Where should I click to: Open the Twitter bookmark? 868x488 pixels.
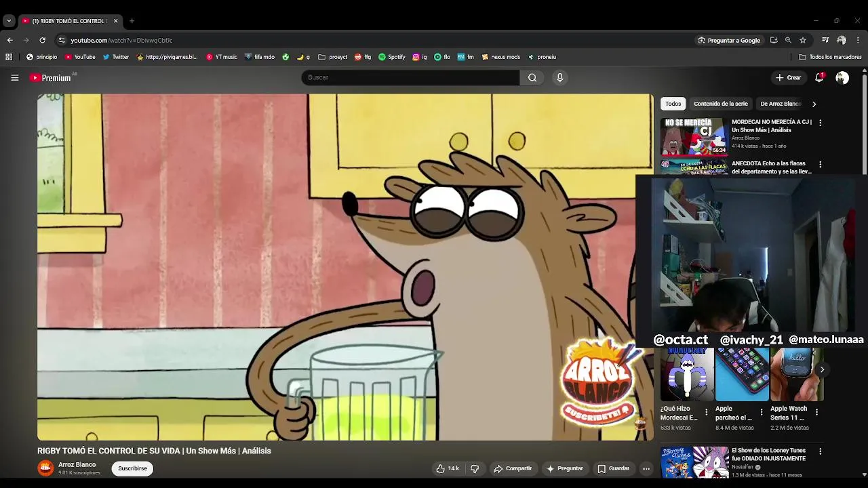pos(115,57)
